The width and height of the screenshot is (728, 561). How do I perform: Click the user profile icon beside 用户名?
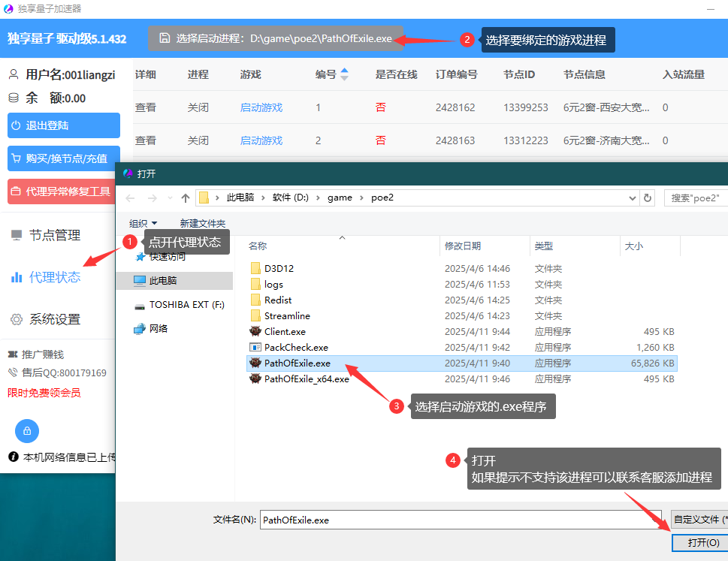click(x=14, y=74)
